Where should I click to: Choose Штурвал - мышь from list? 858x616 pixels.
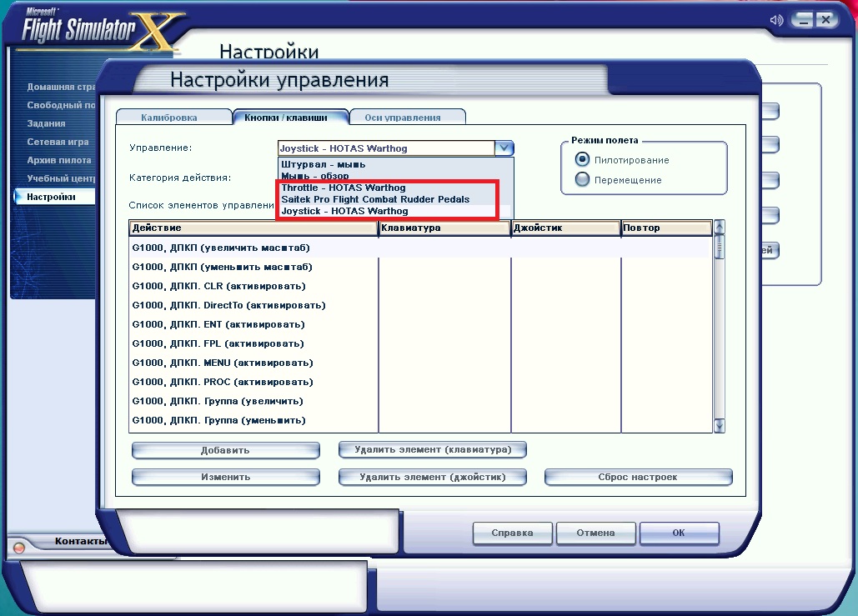395,164
